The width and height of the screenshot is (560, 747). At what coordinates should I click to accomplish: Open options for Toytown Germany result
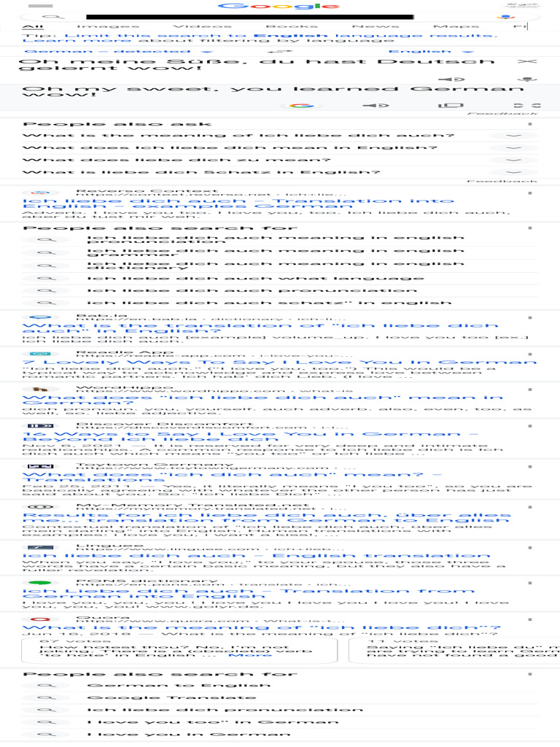point(530,467)
